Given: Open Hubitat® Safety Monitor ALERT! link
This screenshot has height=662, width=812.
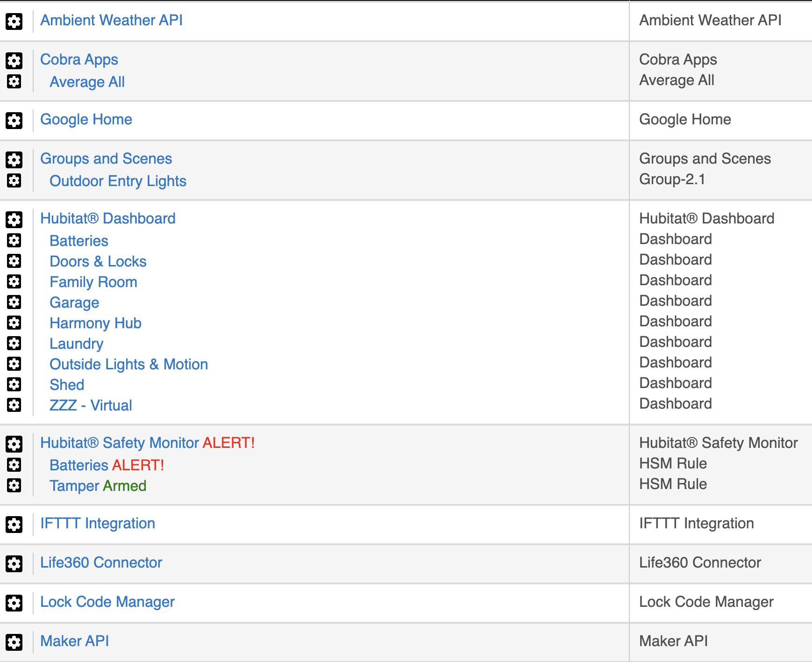Looking at the screenshot, I should [147, 443].
